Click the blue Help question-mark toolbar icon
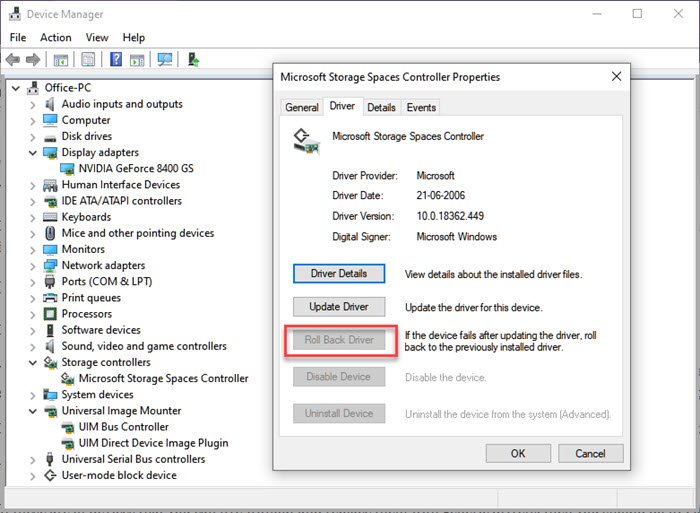The width and height of the screenshot is (700, 513). point(116,59)
